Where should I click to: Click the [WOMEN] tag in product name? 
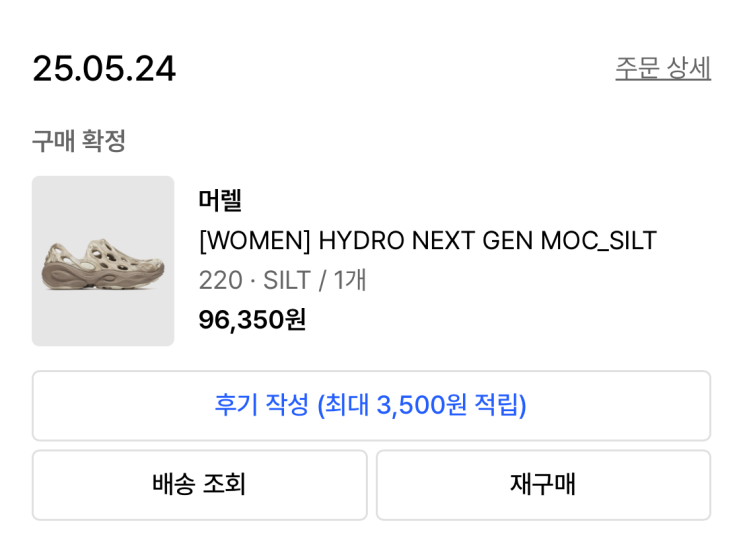(254, 241)
